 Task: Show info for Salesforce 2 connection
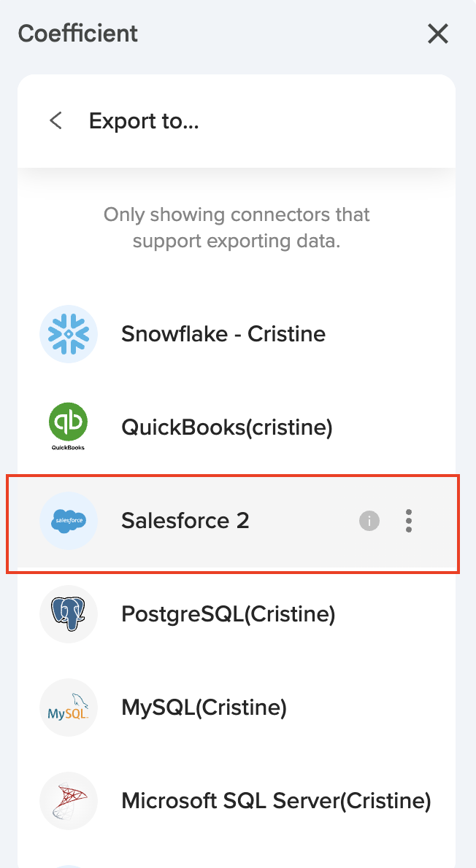(369, 521)
